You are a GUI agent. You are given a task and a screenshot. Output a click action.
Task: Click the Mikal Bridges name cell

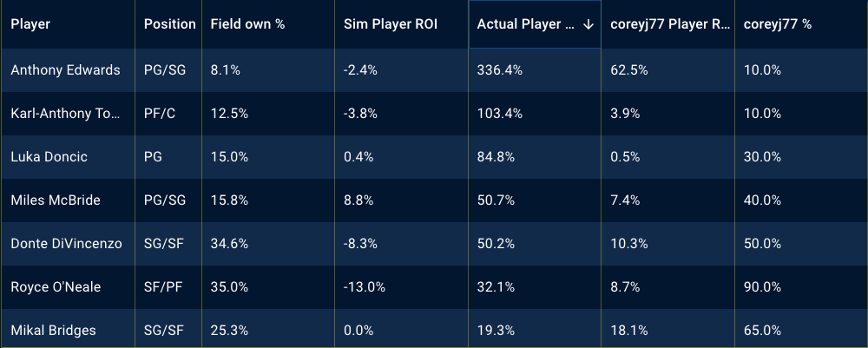[x=54, y=331]
